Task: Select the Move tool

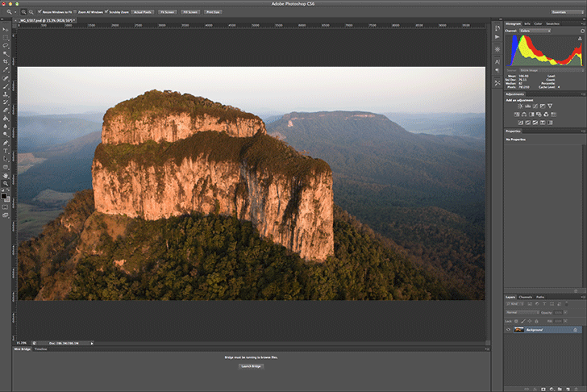Action: (x=6, y=28)
